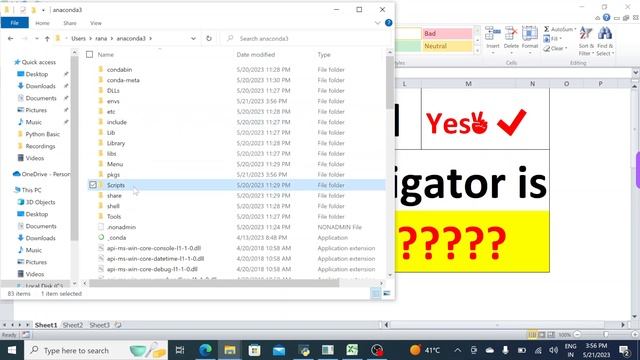Open the View tab in Explorer
640x360 pixels.
pos(96,23)
